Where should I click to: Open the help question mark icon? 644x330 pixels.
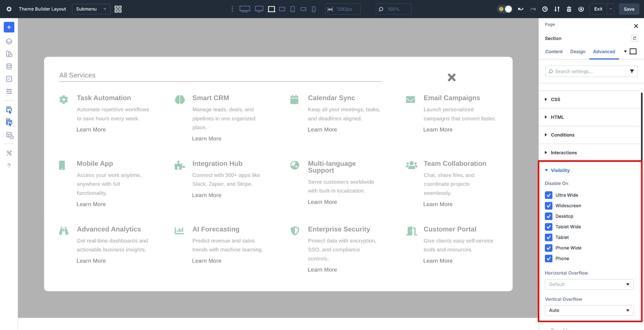pos(9,166)
